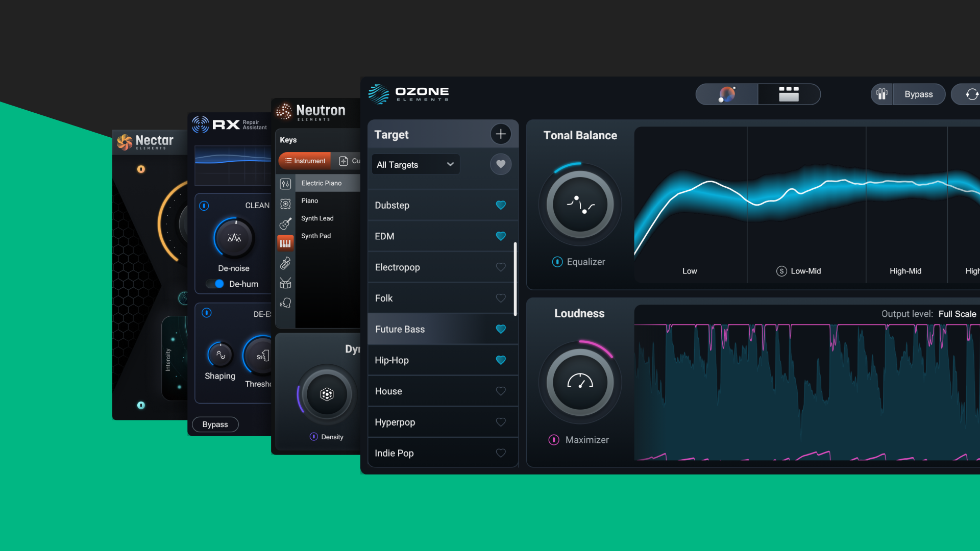Toggle the Equalizer power button
The width and height of the screenshot is (980, 551).
[x=557, y=262]
